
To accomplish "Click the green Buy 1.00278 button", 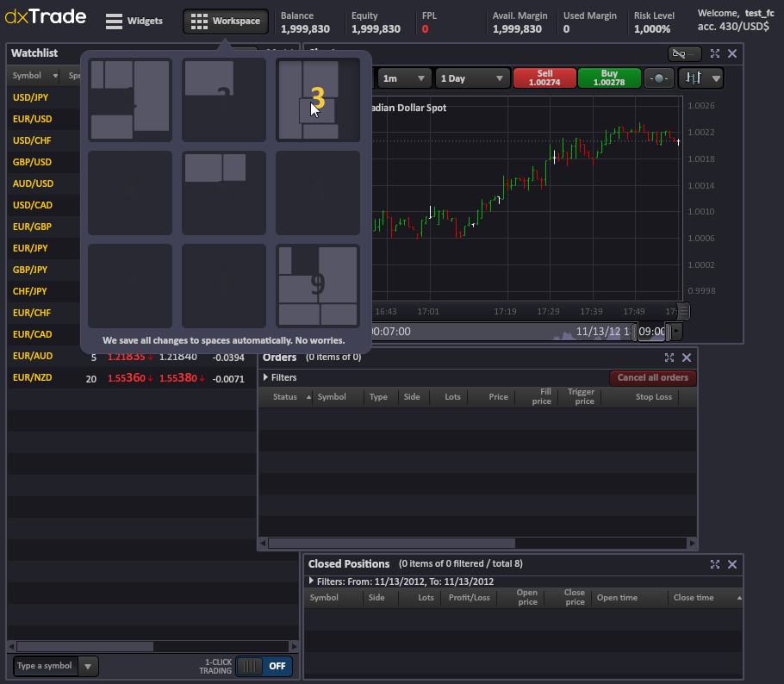I will tap(609, 78).
